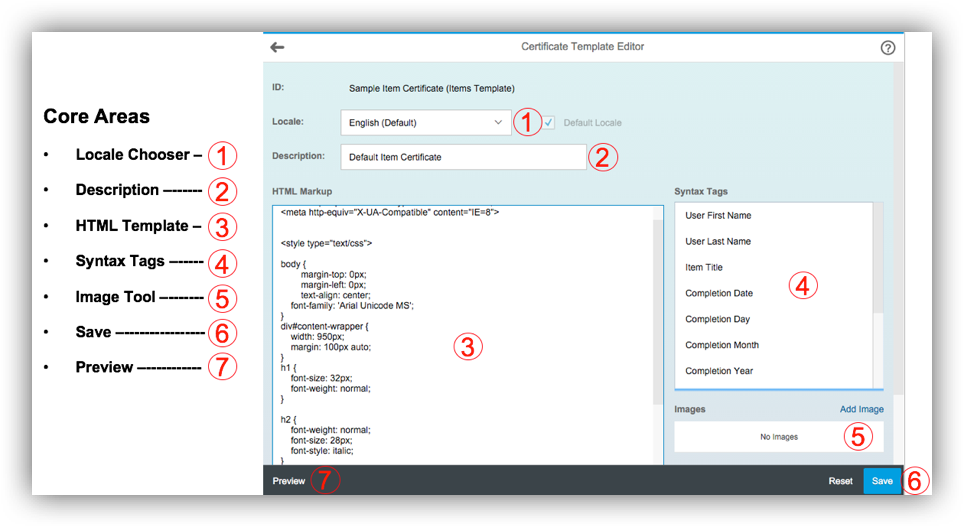Viewport: 964px width, 527px height.
Task: Click the Reset button
Action: (x=840, y=481)
